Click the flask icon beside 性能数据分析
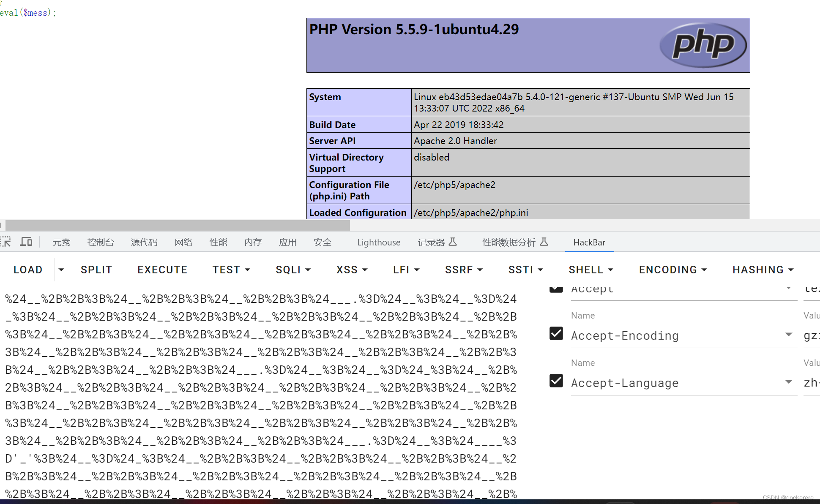820x504 pixels. (x=544, y=242)
